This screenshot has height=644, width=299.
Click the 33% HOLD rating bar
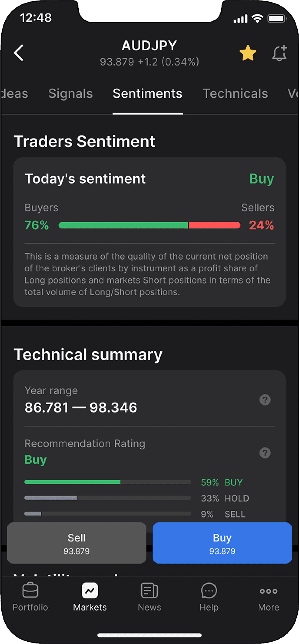(108, 498)
